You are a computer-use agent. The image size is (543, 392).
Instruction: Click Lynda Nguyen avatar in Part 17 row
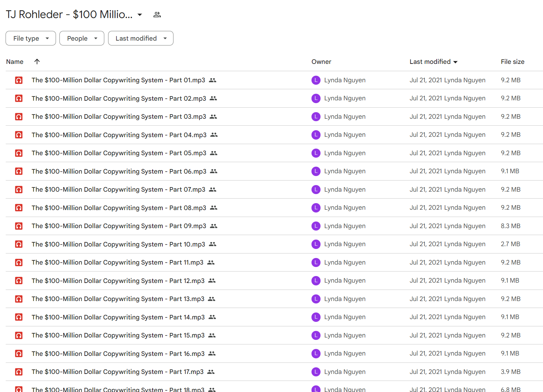(x=316, y=372)
